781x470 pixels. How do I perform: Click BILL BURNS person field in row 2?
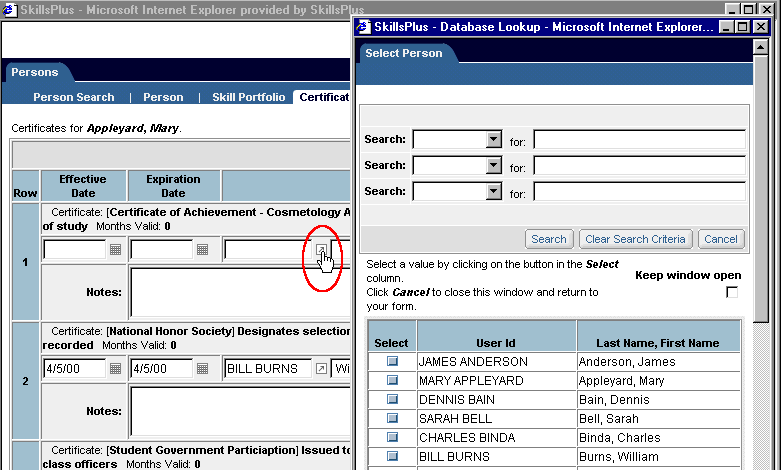click(268, 368)
